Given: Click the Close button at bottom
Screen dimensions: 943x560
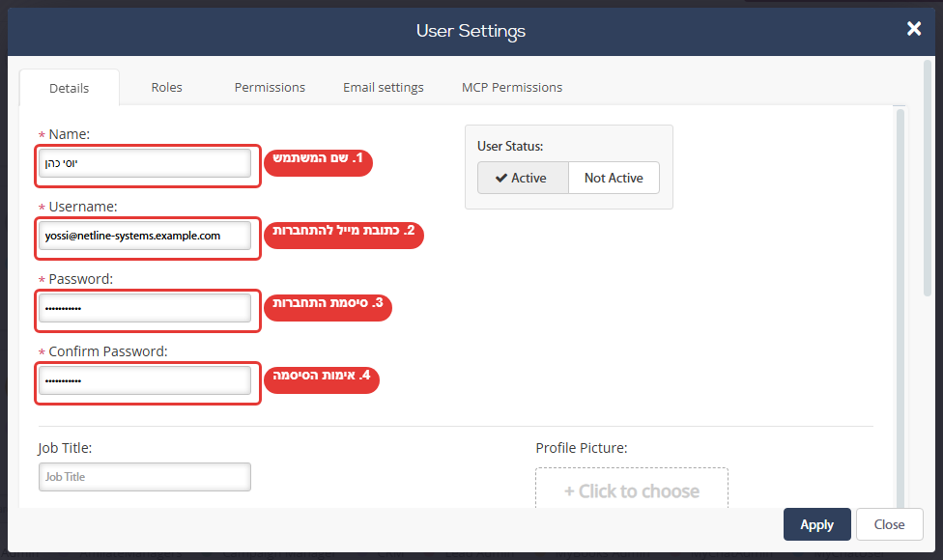Looking at the screenshot, I should point(889,524).
